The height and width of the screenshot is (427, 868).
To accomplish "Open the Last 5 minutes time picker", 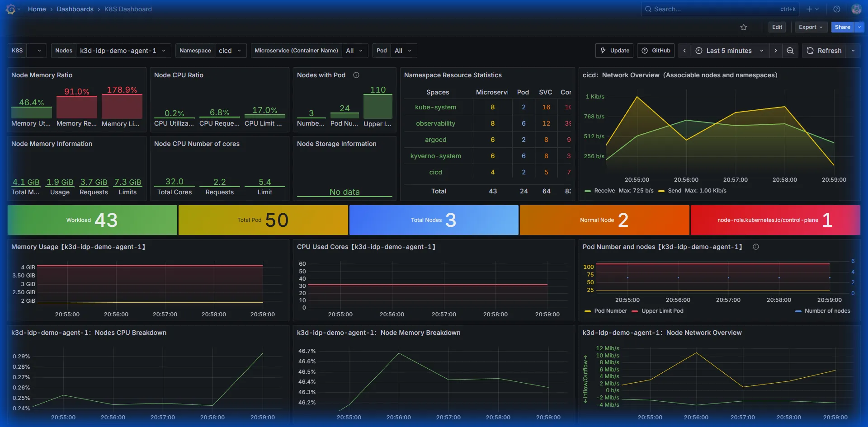I will [730, 51].
